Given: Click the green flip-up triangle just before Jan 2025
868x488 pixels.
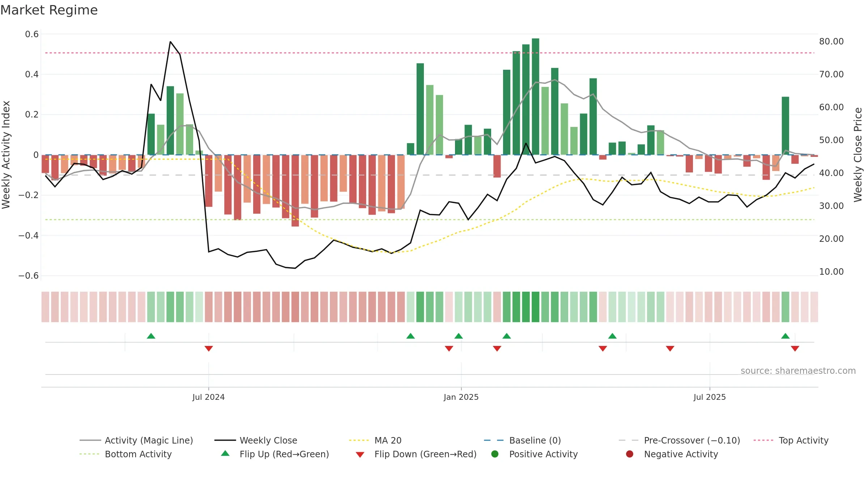Looking at the screenshot, I should (x=459, y=336).
